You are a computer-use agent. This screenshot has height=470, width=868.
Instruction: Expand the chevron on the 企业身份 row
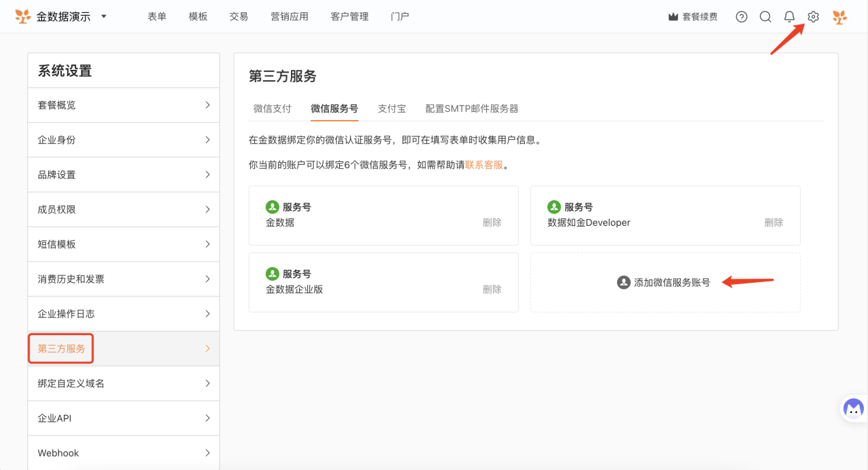click(208, 140)
